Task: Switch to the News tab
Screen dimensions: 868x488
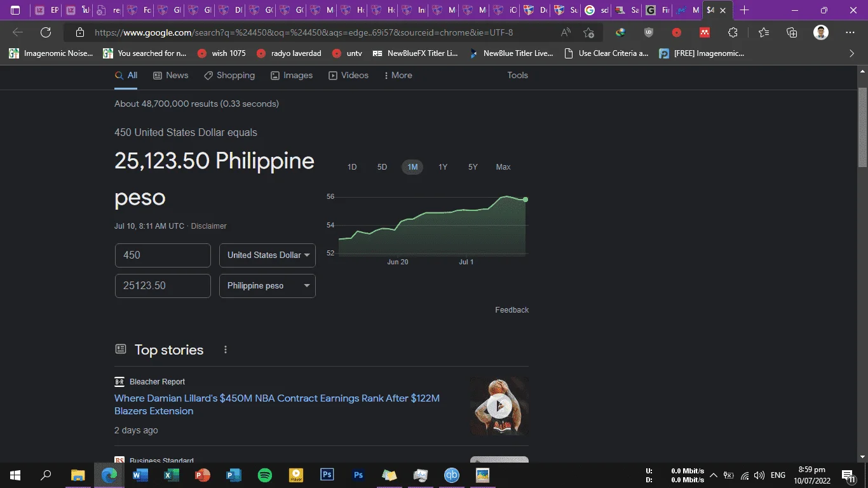Action: point(171,75)
